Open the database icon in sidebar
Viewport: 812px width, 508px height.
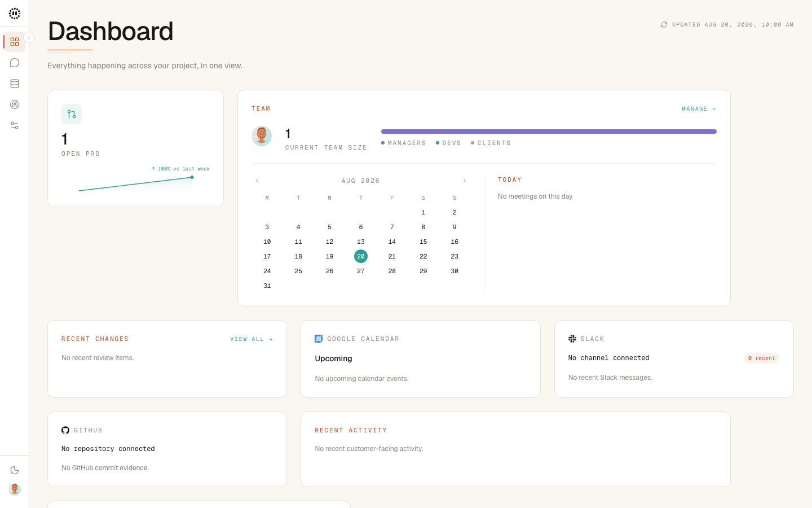(15, 84)
